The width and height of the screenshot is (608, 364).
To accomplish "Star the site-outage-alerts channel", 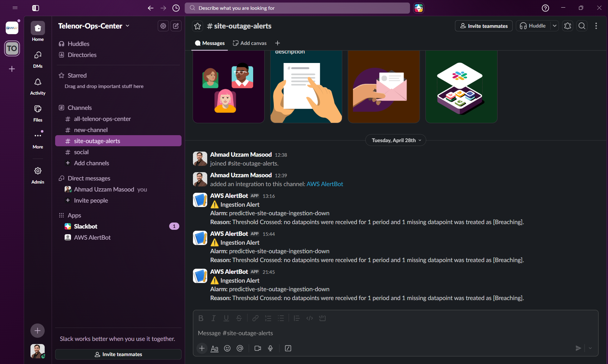I will 197,26.
